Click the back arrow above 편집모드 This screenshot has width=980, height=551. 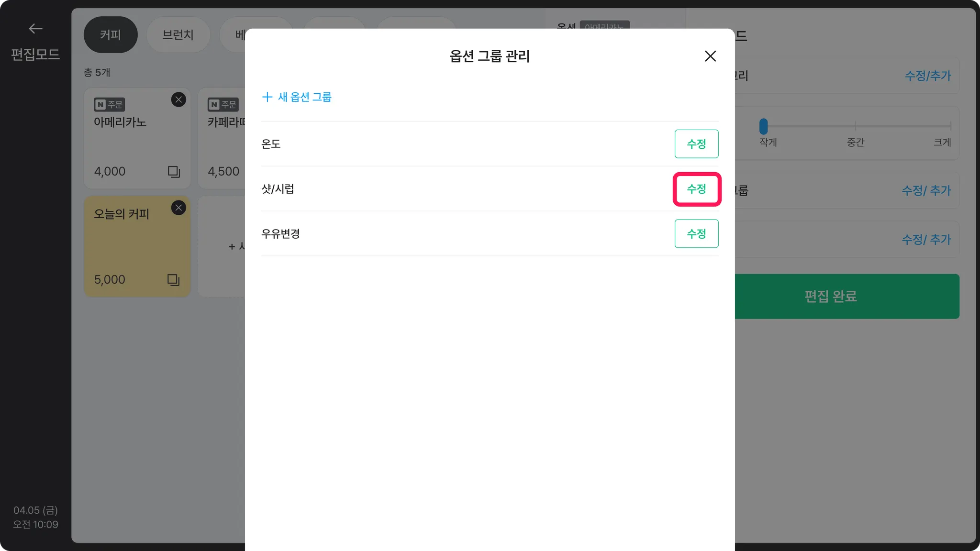pos(35,29)
